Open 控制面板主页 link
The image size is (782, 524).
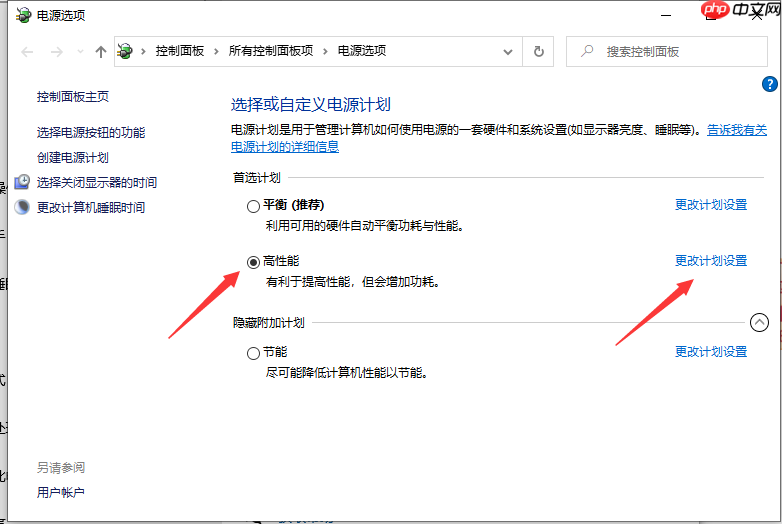(73, 97)
